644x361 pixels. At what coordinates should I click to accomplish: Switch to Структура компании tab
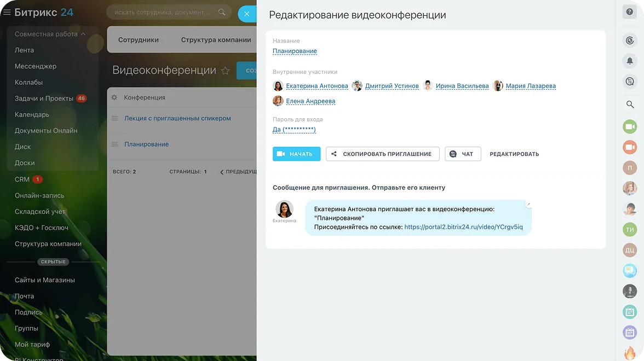point(216,40)
